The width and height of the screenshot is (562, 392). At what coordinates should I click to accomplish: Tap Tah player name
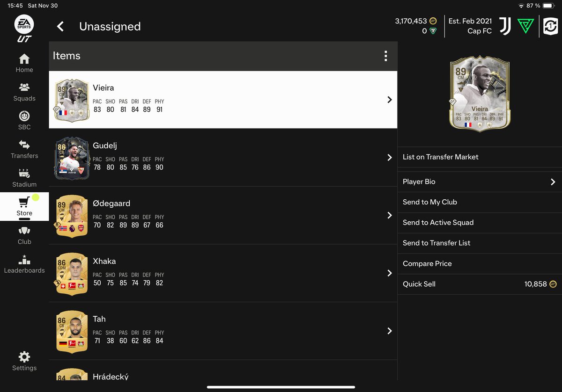pyautogui.click(x=99, y=319)
